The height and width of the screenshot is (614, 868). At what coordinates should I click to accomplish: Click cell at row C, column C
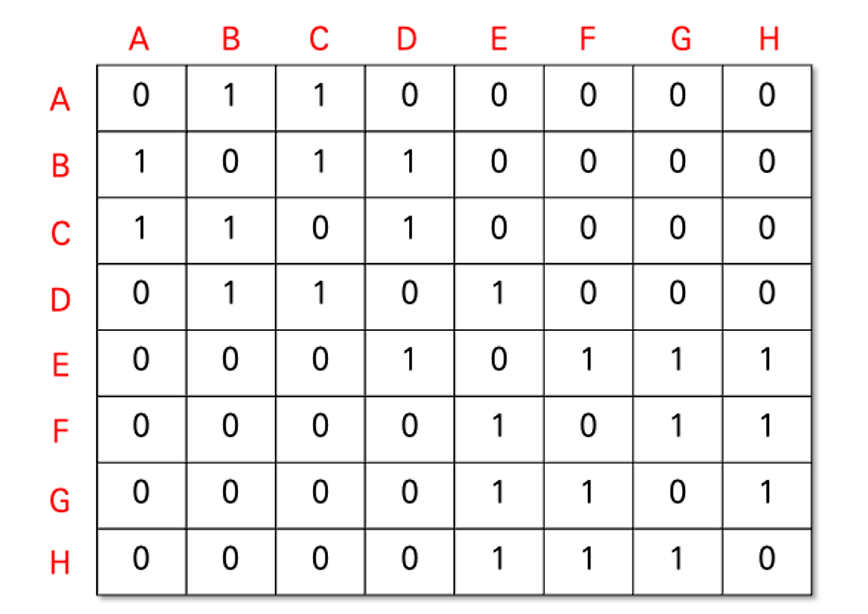[x=320, y=231]
